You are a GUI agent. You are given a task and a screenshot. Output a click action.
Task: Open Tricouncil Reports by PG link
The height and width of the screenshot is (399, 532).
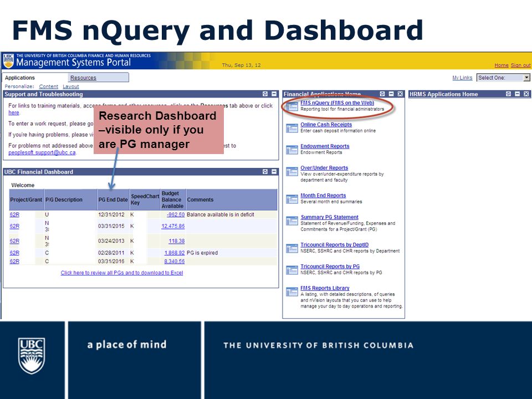[x=330, y=267]
